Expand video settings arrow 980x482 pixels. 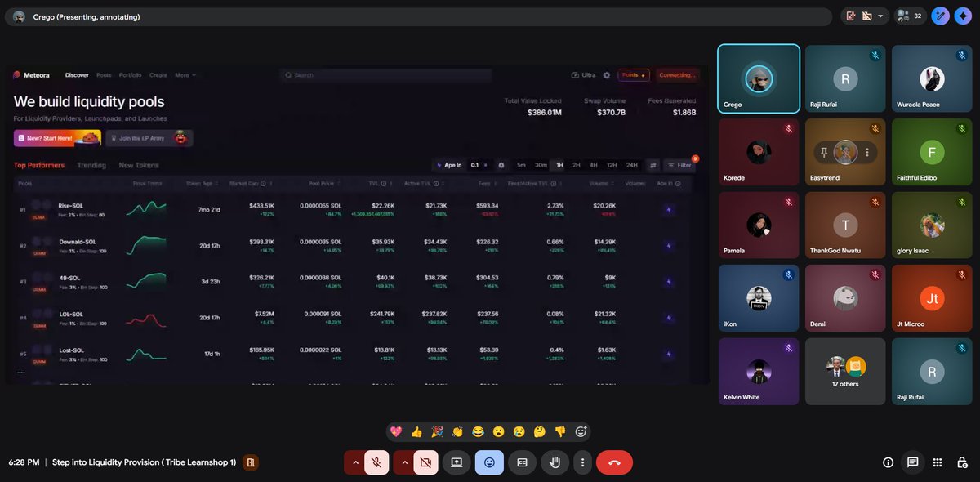tap(403, 462)
